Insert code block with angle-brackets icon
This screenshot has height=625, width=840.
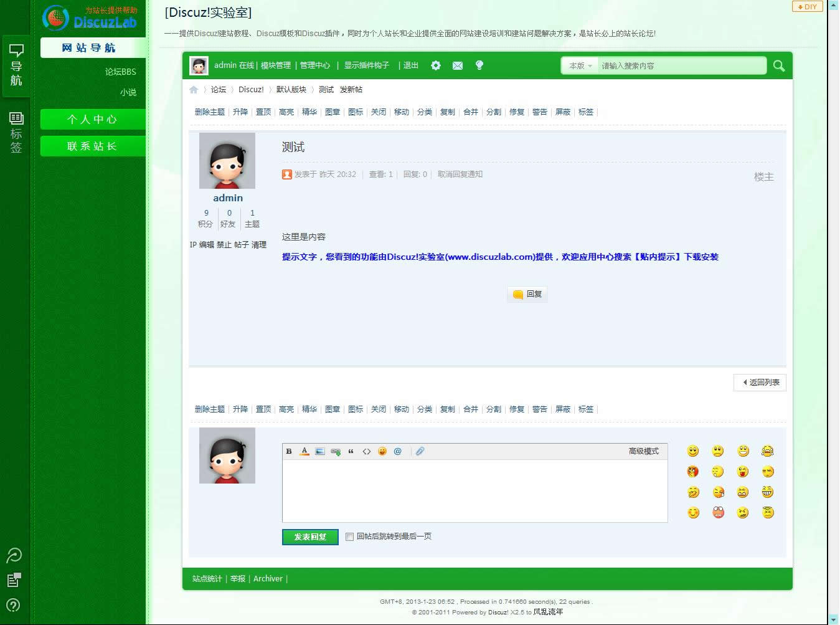(x=367, y=451)
